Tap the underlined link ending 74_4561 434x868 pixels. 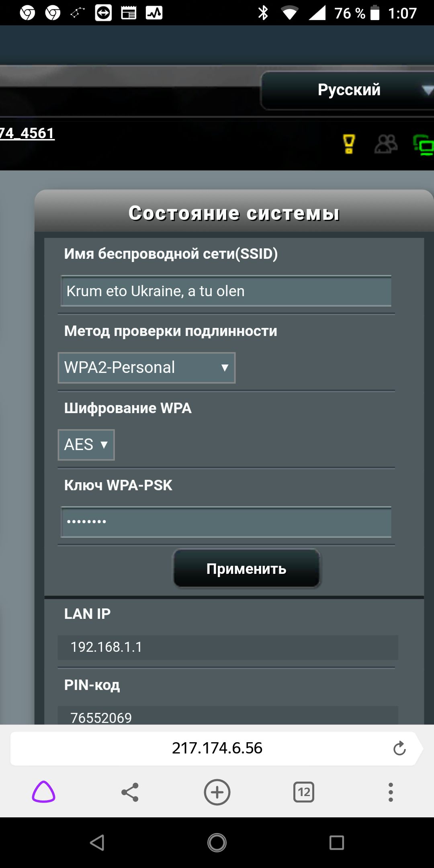(x=27, y=133)
